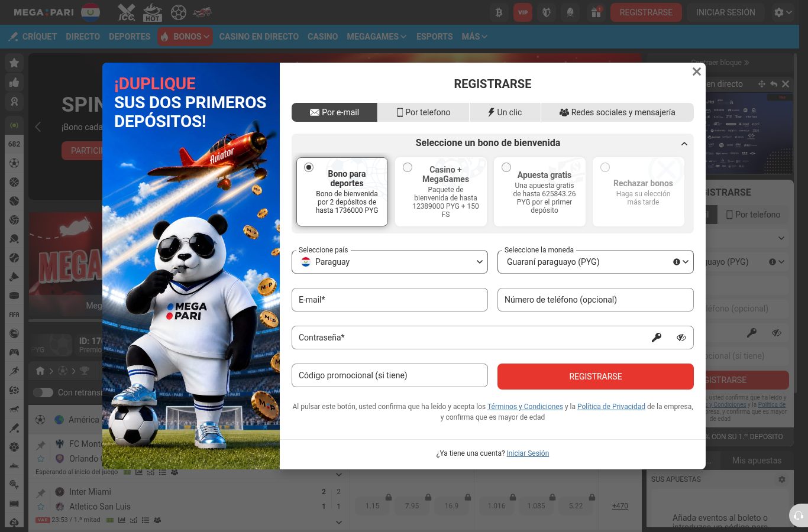This screenshot has height=532, width=808.
Task: Open the support headset chat button
Action: point(799,515)
